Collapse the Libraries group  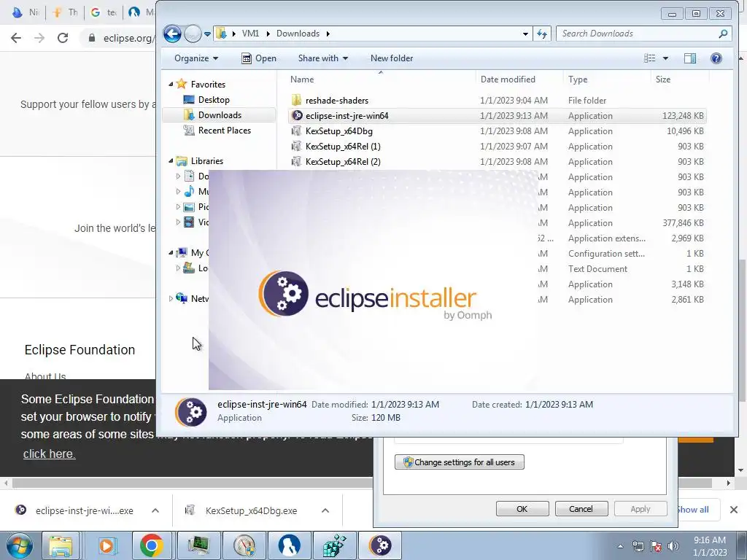(171, 161)
